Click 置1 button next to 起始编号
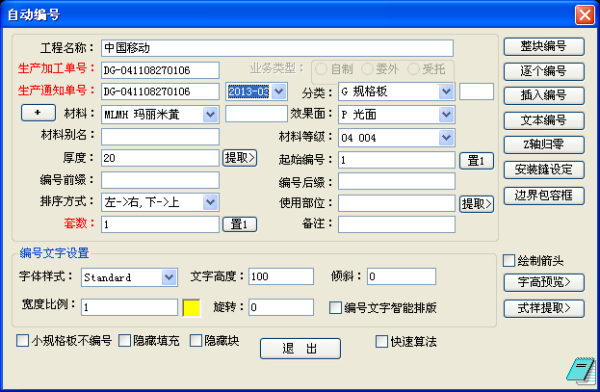 coord(476,160)
